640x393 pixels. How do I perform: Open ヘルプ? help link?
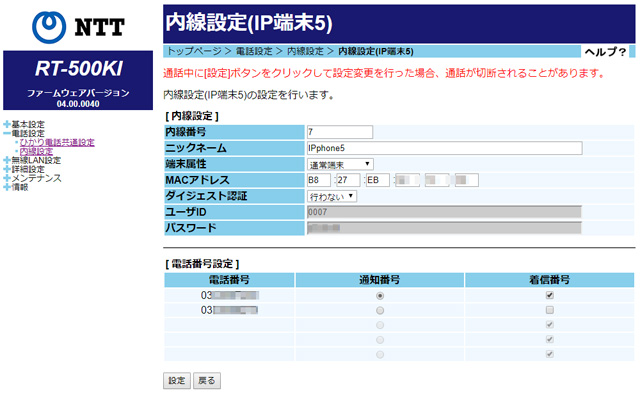pos(605,52)
